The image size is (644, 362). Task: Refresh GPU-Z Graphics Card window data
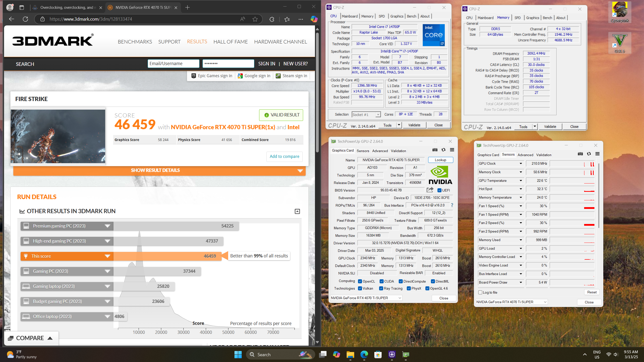point(444,150)
